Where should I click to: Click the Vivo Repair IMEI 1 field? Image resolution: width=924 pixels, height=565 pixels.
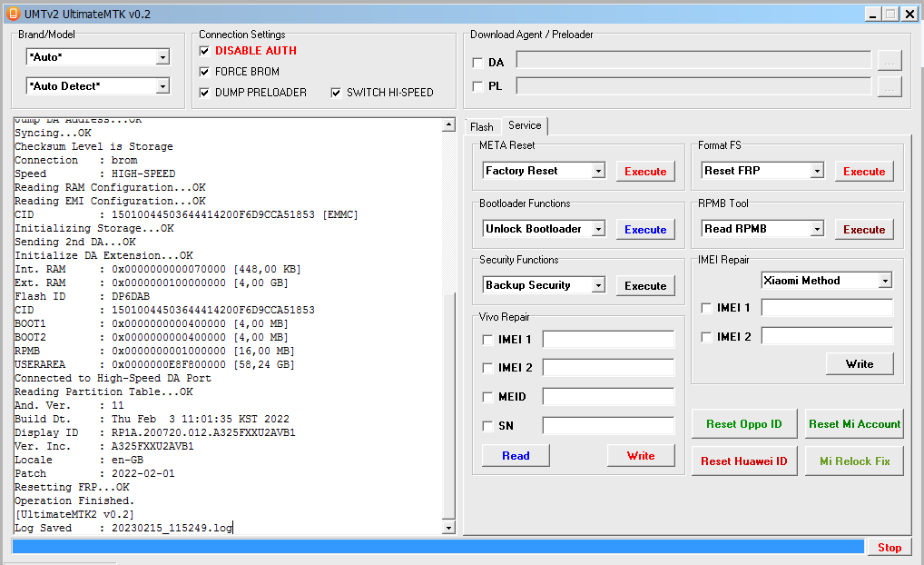tap(608, 340)
